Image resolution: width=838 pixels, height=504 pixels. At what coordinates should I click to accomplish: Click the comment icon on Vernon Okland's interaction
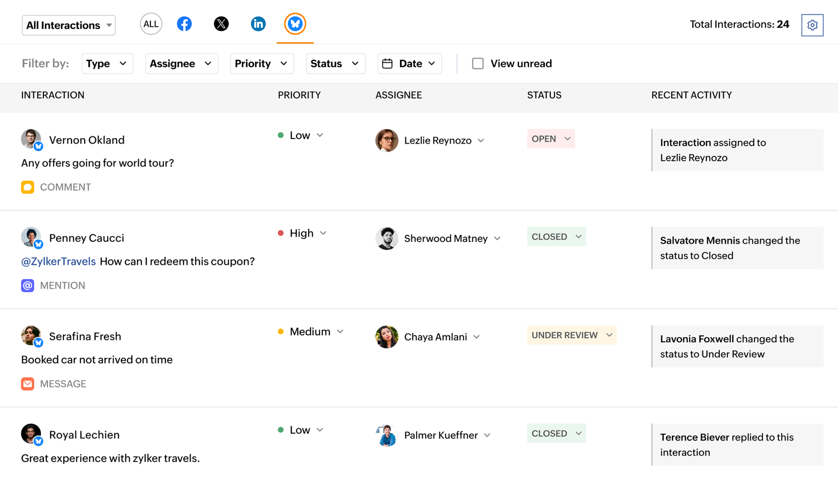point(28,187)
